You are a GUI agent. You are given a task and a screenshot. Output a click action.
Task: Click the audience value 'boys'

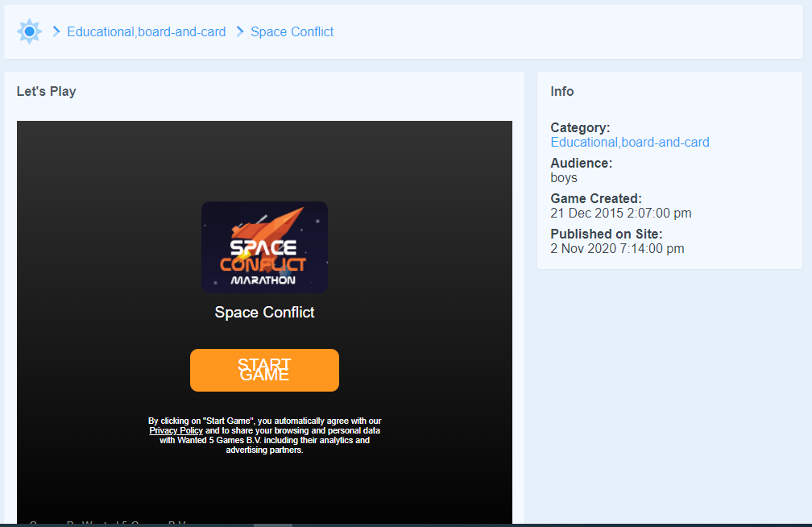(563, 178)
